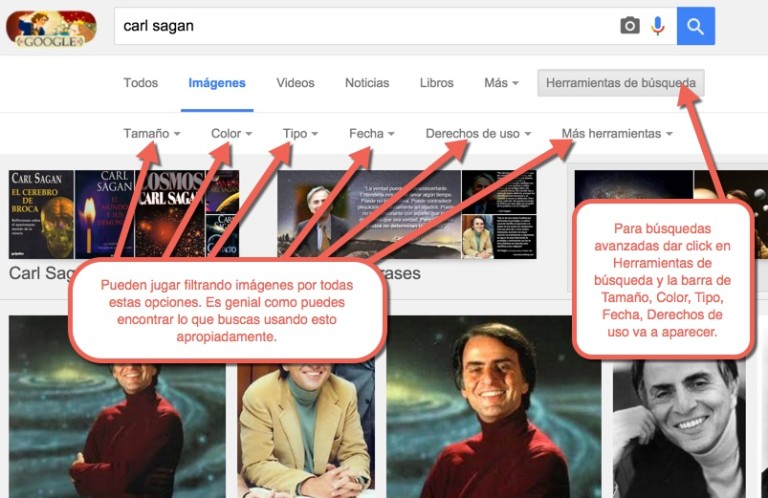Select the Imágenes tab
The width and height of the screenshot is (768, 498).
[x=217, y=83]
